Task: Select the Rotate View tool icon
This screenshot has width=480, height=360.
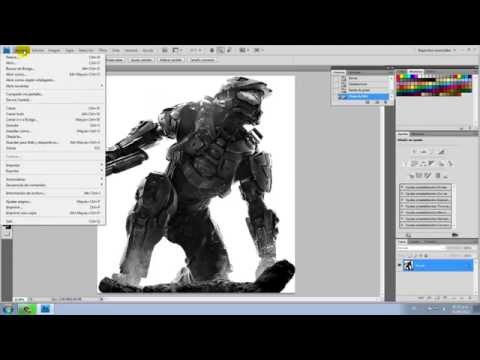Action: click(x=229, y=50)
